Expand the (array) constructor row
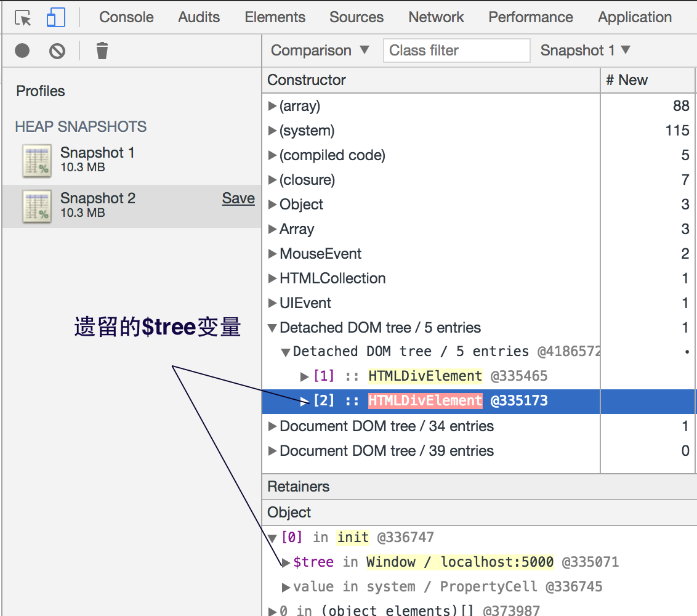 click(272, 106)
